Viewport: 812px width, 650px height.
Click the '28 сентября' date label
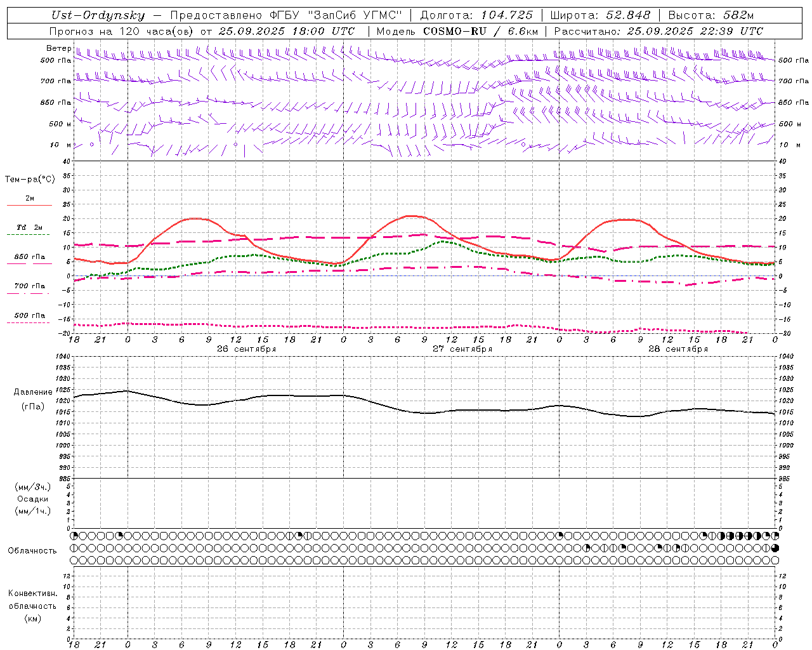(678, 349)
